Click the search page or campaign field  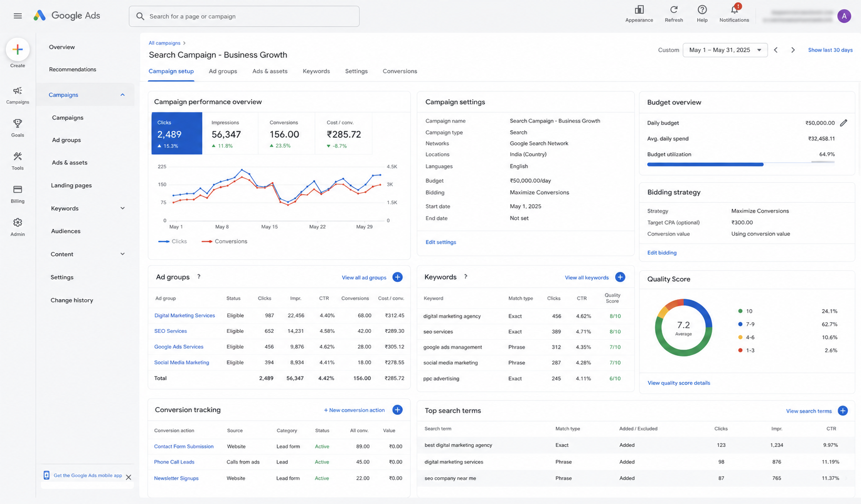coord(244,16)
